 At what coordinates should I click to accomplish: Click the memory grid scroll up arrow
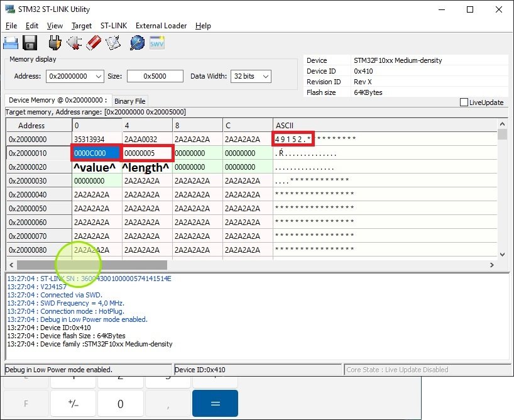point(502,124)
